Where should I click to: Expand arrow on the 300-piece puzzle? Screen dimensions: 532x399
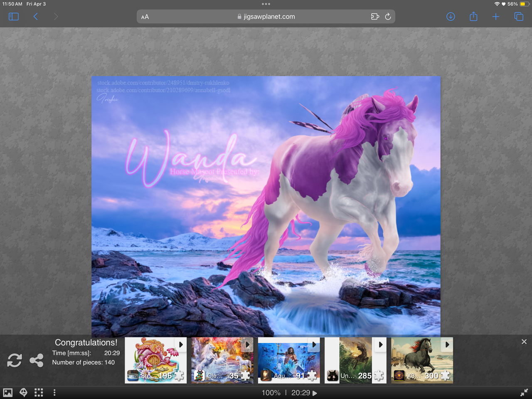pyautogui.click(x=447, y=345)
